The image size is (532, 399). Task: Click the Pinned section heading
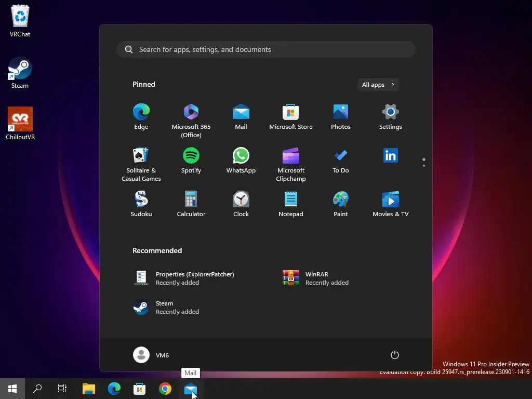point(144,84)
